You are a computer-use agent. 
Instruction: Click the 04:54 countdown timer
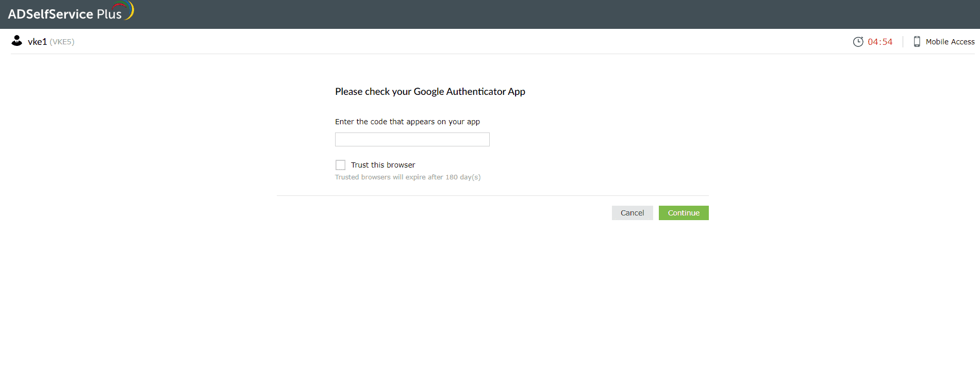(880, 42)
